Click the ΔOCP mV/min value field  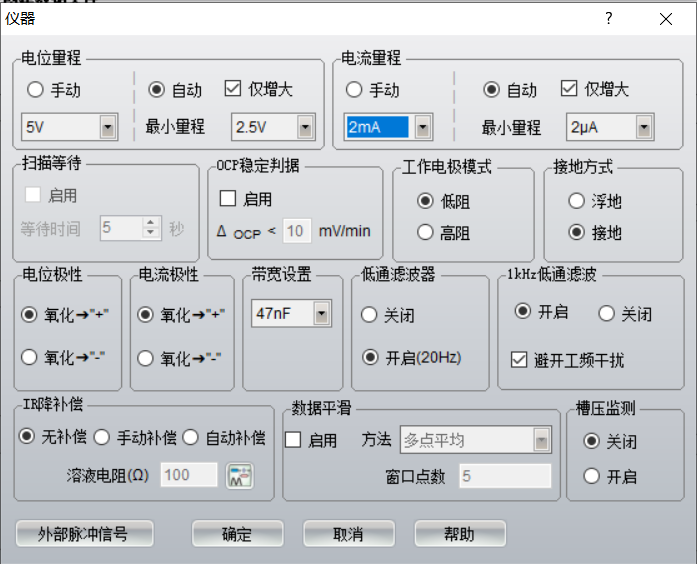(x=297, y=231)
